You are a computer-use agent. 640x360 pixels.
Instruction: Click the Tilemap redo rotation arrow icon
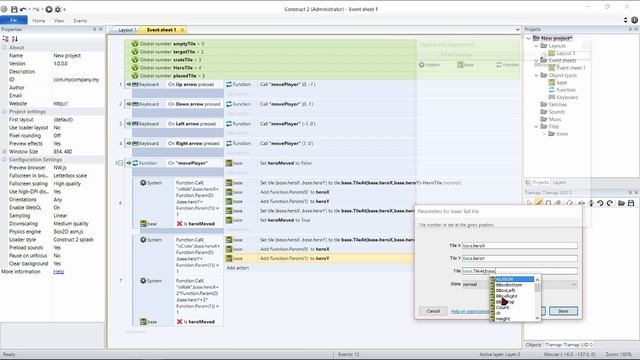pos(610,203)
